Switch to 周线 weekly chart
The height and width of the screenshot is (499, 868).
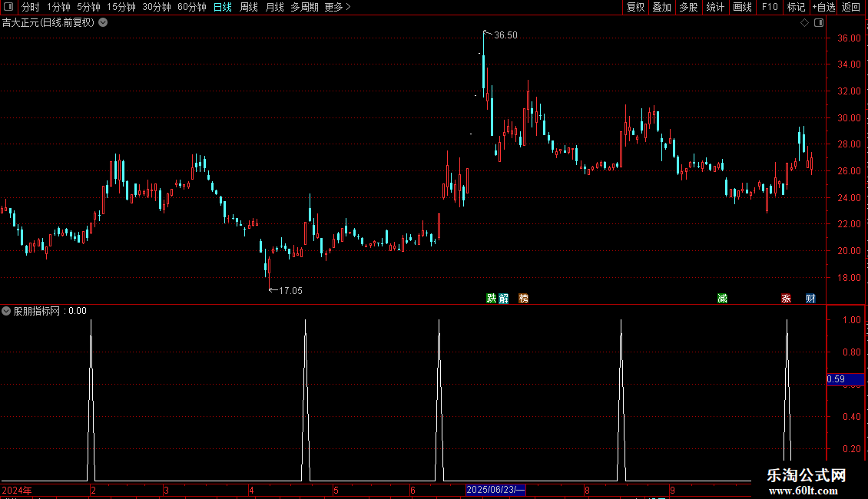point(249,7)
